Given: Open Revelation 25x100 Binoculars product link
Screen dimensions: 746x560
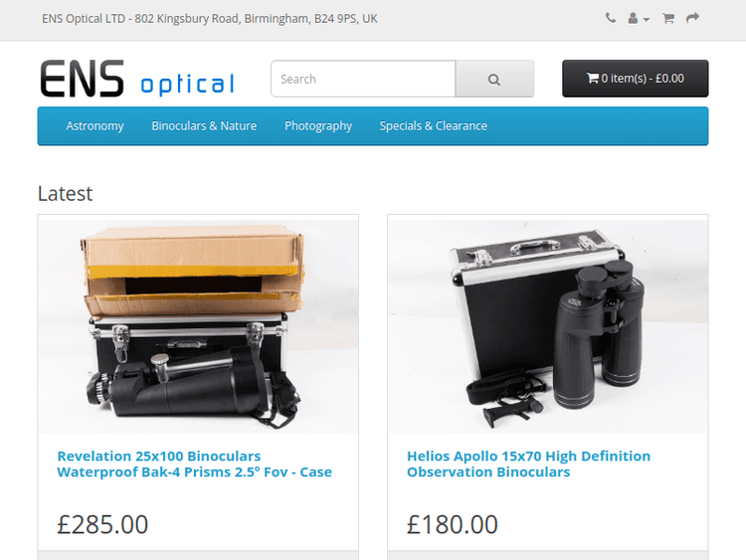Looking at the screenshot, I should [194, 464].
